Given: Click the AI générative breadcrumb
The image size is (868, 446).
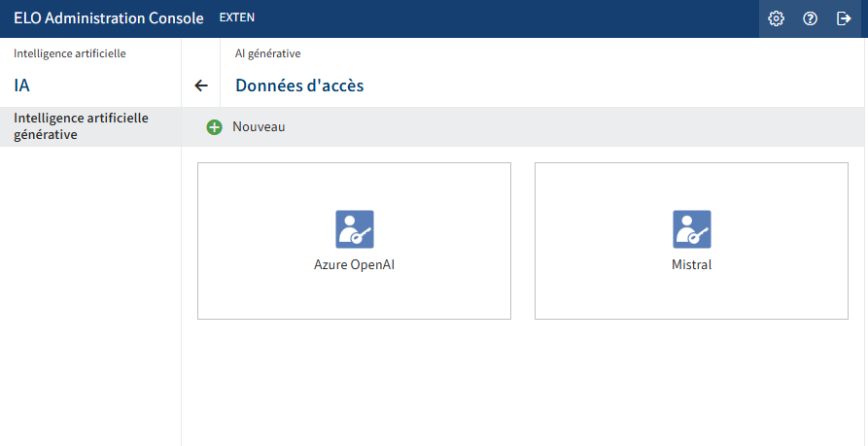Looking at the screenshot, I should click(x=267, y=53).
